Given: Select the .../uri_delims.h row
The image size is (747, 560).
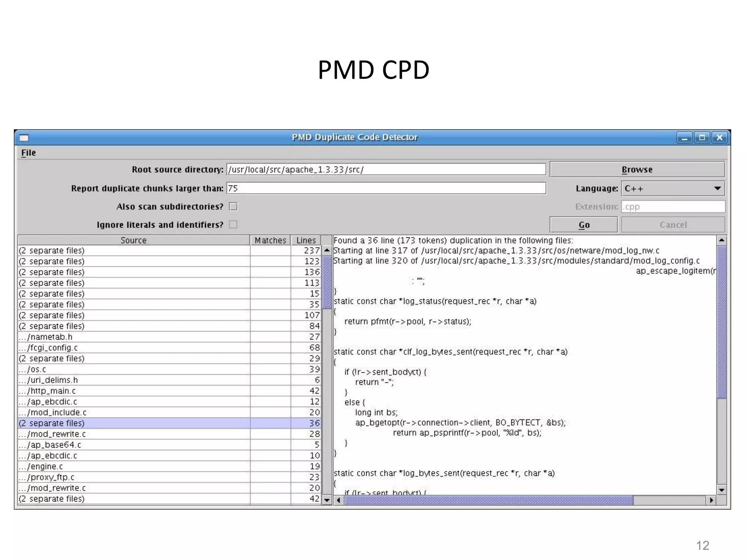Looking at the screenshot, I should pos(169,380).
